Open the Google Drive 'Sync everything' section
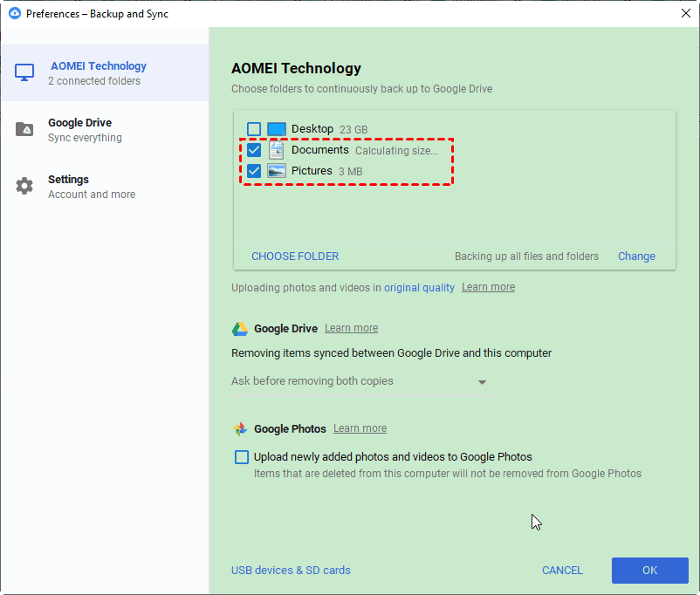The image size is (700, 595). [85, 130]
